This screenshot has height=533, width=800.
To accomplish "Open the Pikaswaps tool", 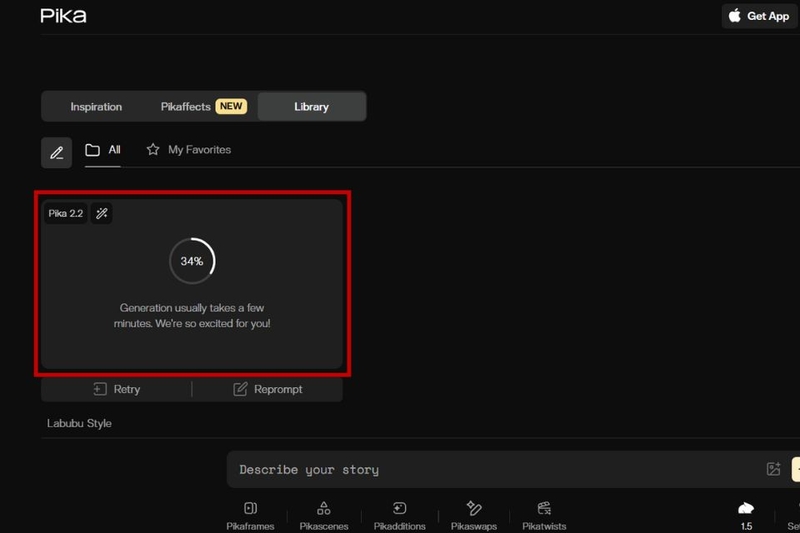I will pos(474,516).
